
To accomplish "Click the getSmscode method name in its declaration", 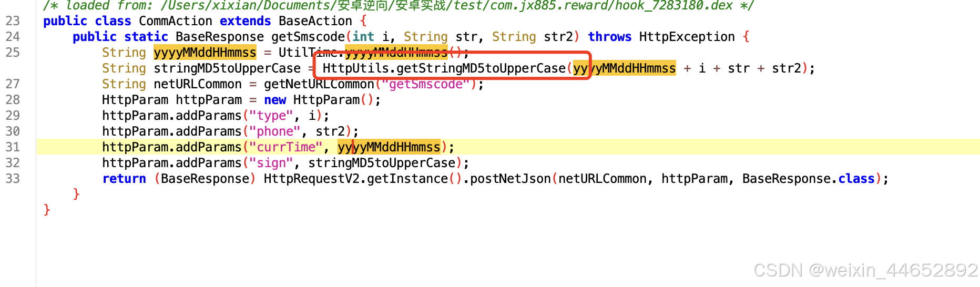I will (308, 37).
